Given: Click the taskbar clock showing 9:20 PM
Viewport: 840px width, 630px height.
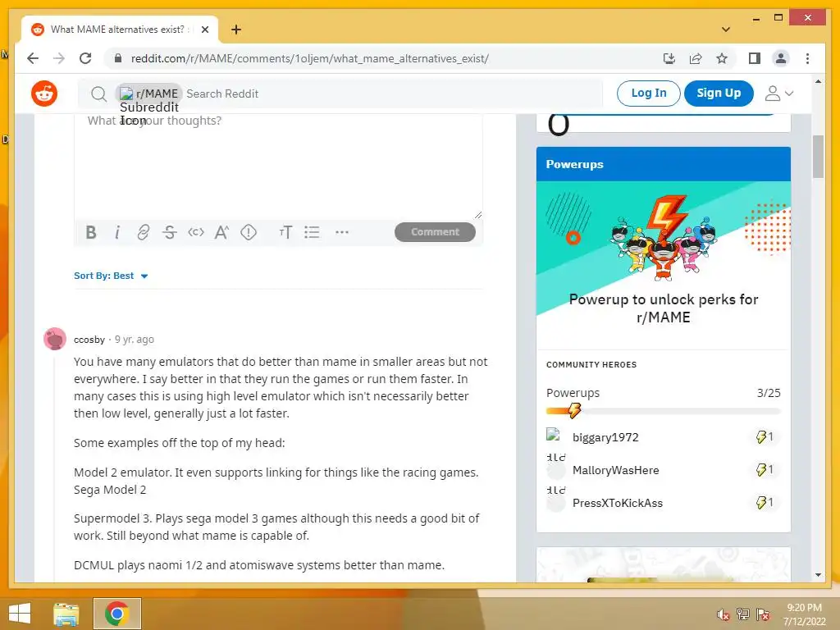Looking at the screenshot, I should [804, 614].
